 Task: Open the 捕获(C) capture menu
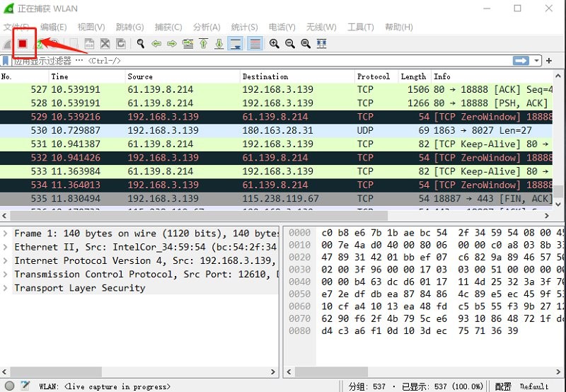[x=168, y=27]
